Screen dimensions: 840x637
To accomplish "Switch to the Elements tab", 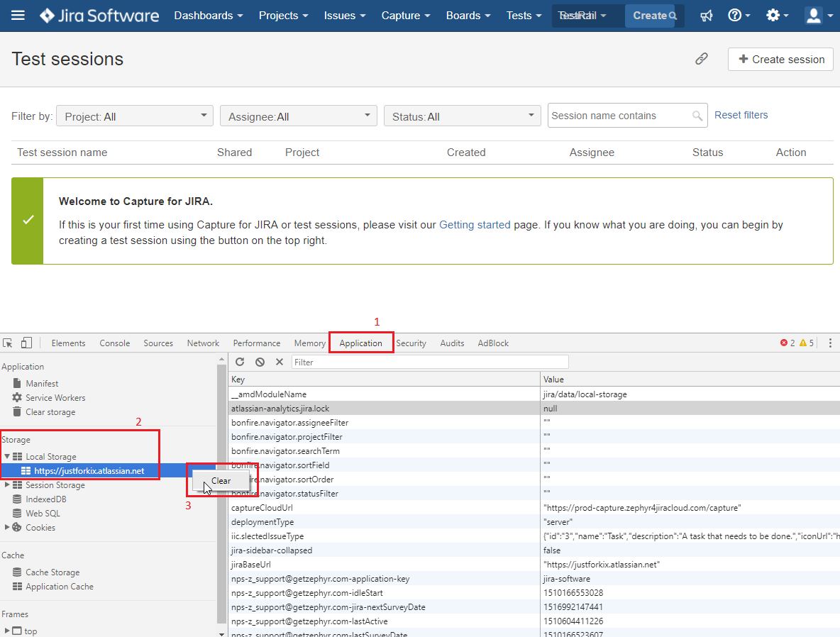I will coord(68,343).
